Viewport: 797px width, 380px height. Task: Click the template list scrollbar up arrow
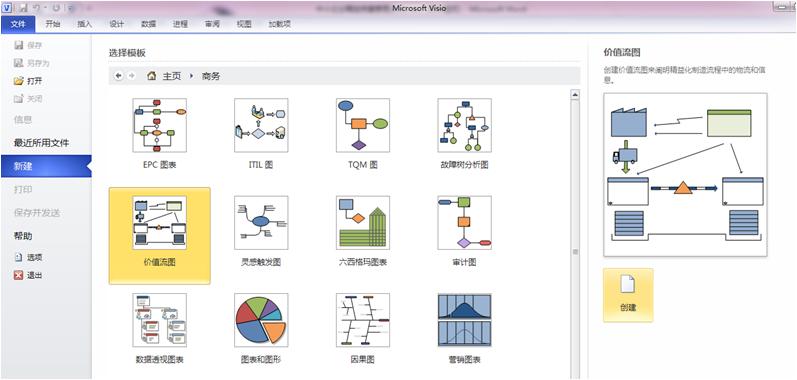coord(575,94)
